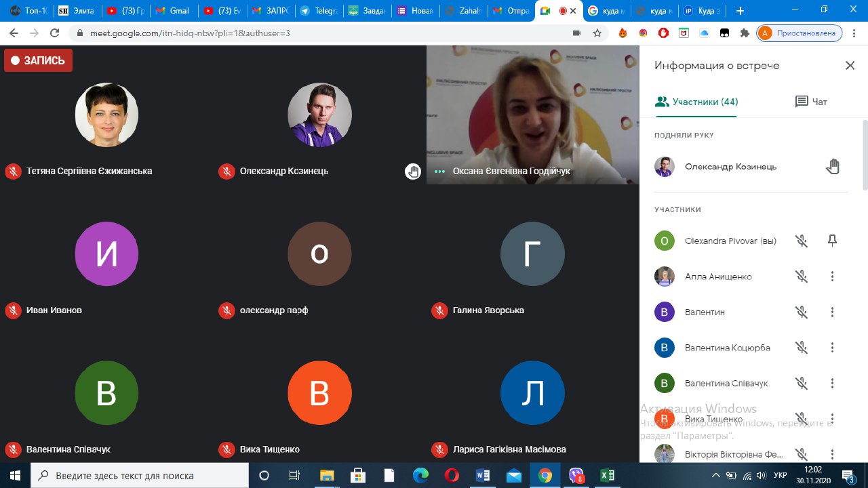
Task: Unpin Olexandra Pivovar in participants list
Action: [832, 241]
